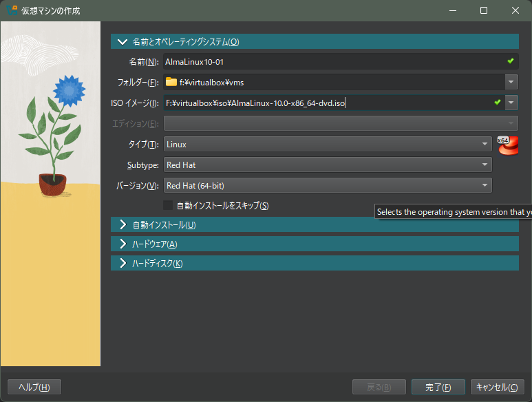
Task: Click the yellow folder icon in Folder field
Action: 171,82
